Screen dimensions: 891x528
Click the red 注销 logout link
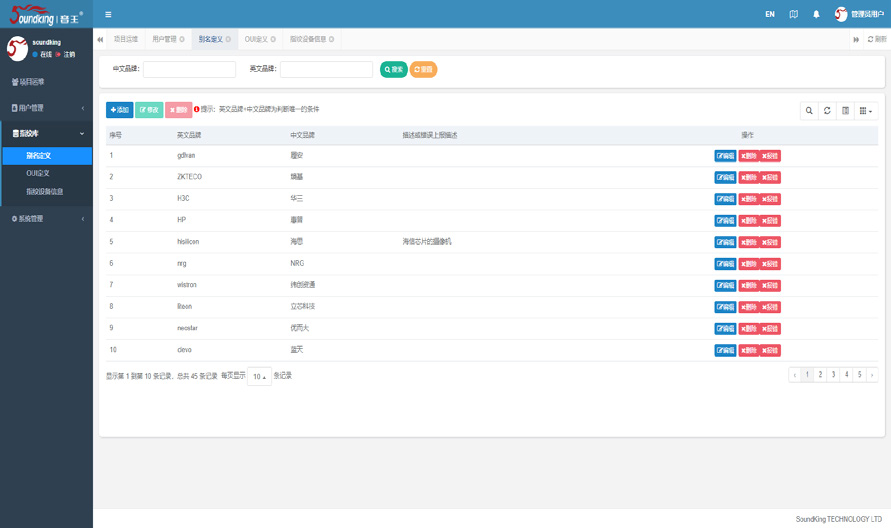click(x=65, y=55)
